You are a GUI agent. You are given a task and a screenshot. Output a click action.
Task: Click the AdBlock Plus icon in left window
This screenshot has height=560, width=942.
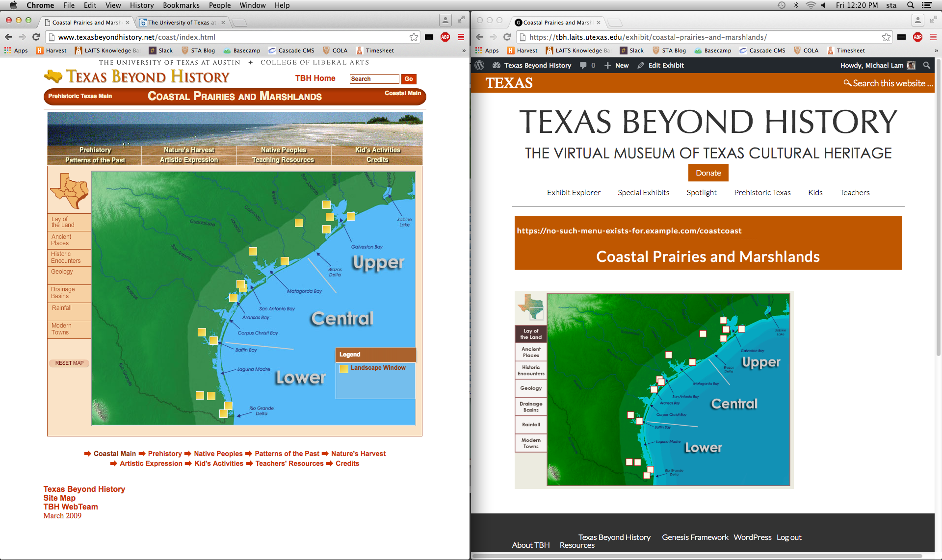445,37
